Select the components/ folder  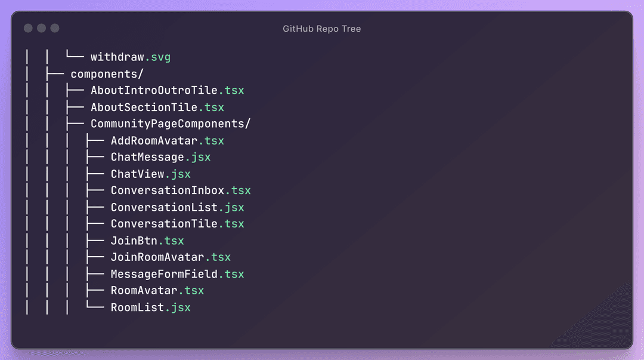click(107, 74)
